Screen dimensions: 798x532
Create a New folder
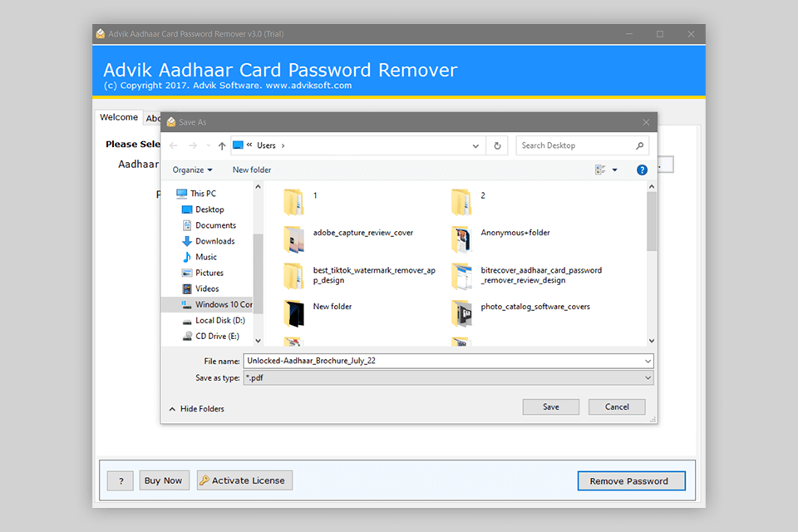coord(252,170)
